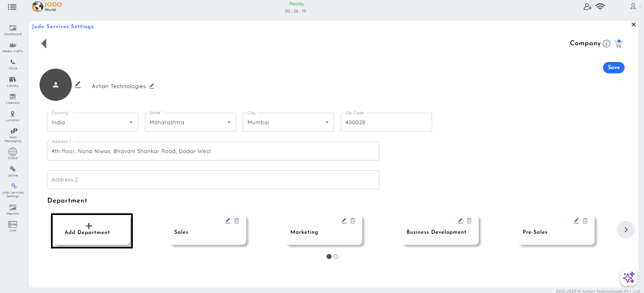The image size is (644, 293).
Task: Edit the Pre-Sales department
Action: (577, 221)
